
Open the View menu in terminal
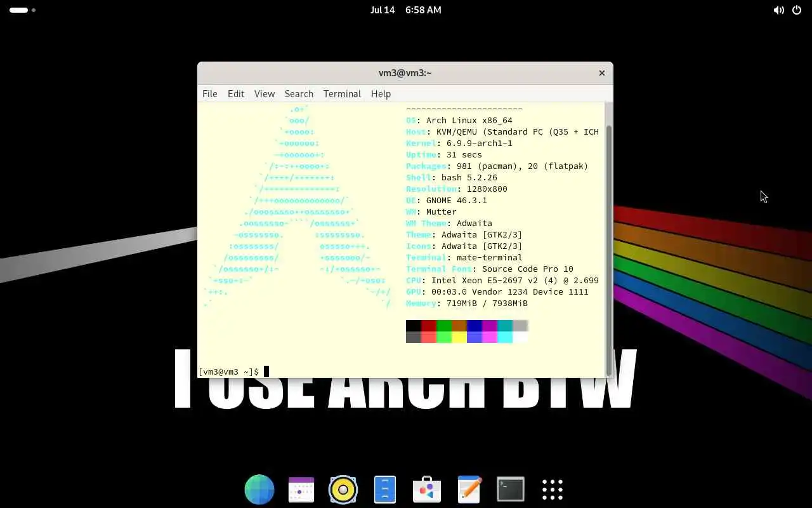click(265, 93)
